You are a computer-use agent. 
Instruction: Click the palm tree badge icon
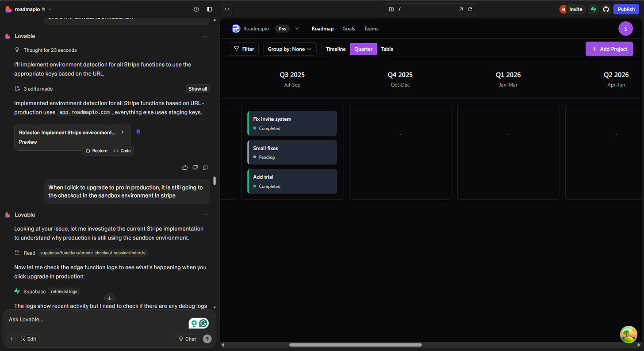629,335
